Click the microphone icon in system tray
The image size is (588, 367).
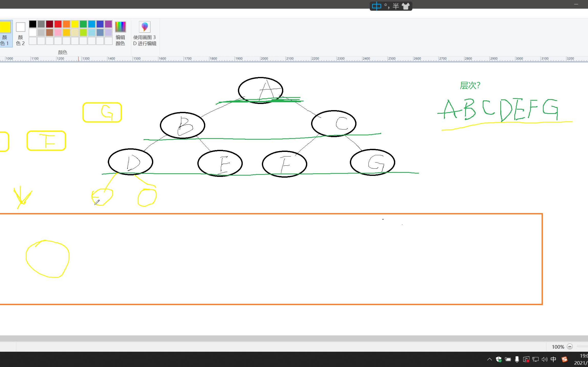[x=517, y=359]
